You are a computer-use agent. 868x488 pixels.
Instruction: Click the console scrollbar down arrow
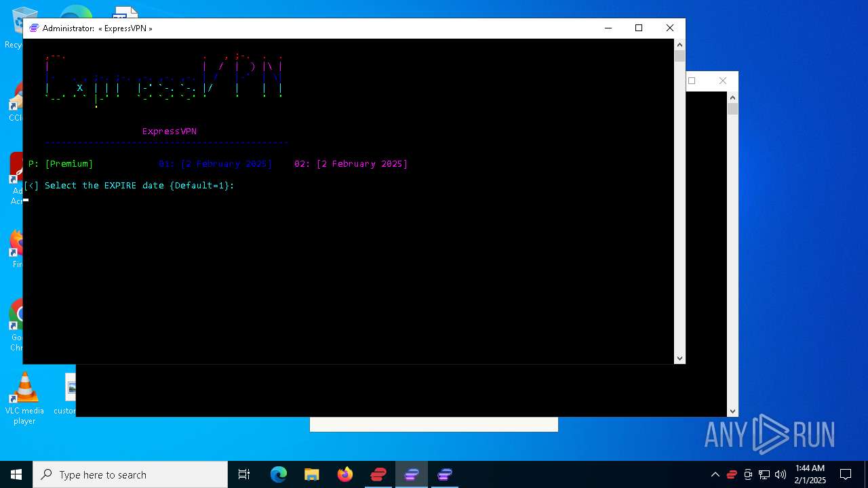click(x=679, y=359)
